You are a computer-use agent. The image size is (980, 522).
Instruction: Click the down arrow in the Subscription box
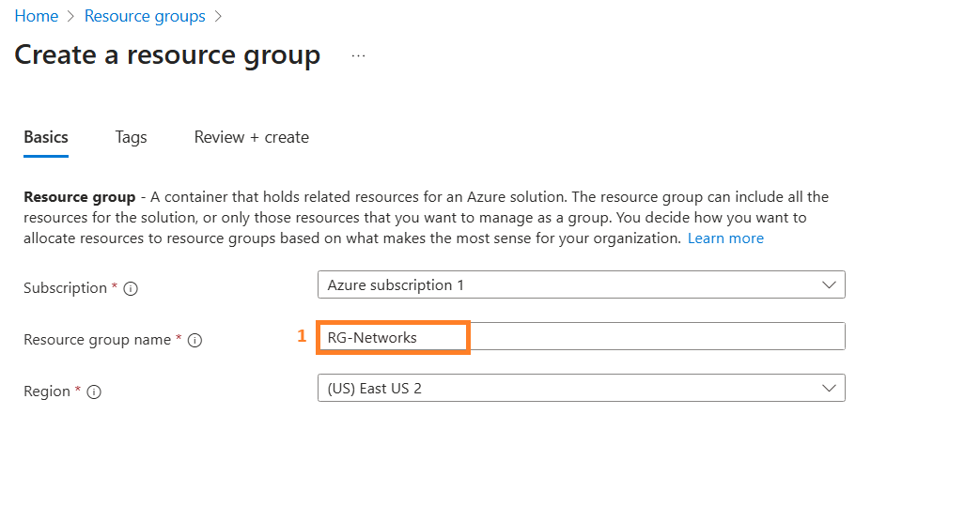pyautogui.click(x=829, y=284)
